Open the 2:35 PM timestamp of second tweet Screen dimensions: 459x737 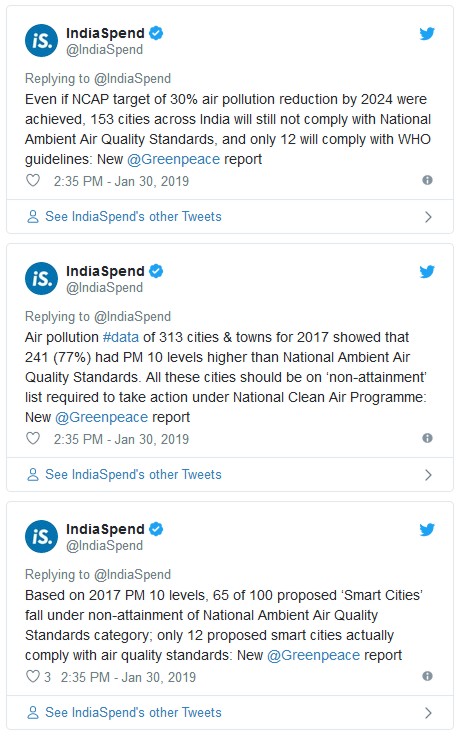(121, 439)
